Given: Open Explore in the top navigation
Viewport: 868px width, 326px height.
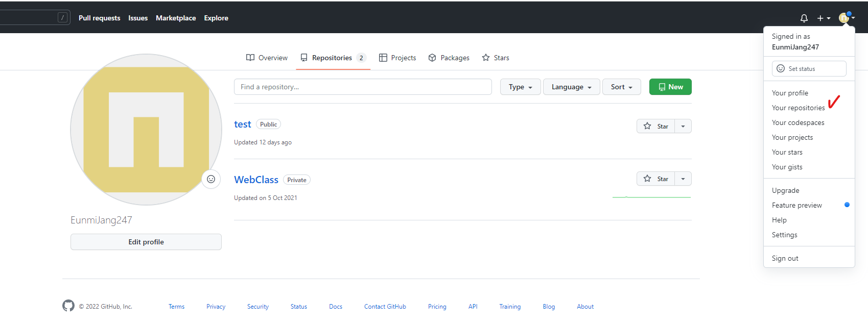Looking at the screenshot, I should (x=216, y=18).
